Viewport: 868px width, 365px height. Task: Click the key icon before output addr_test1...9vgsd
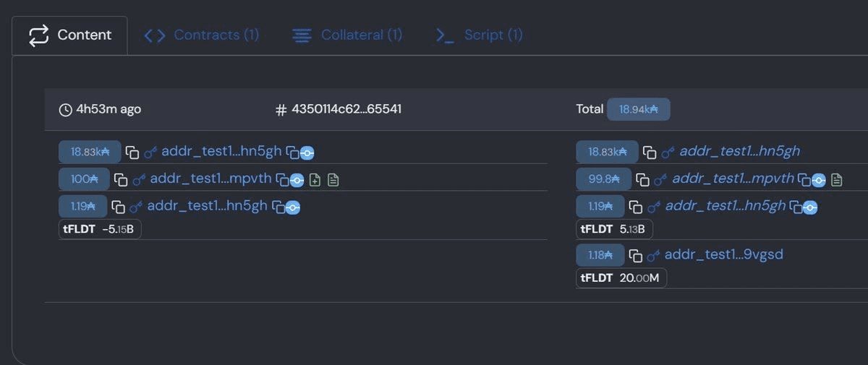(654, 255)
